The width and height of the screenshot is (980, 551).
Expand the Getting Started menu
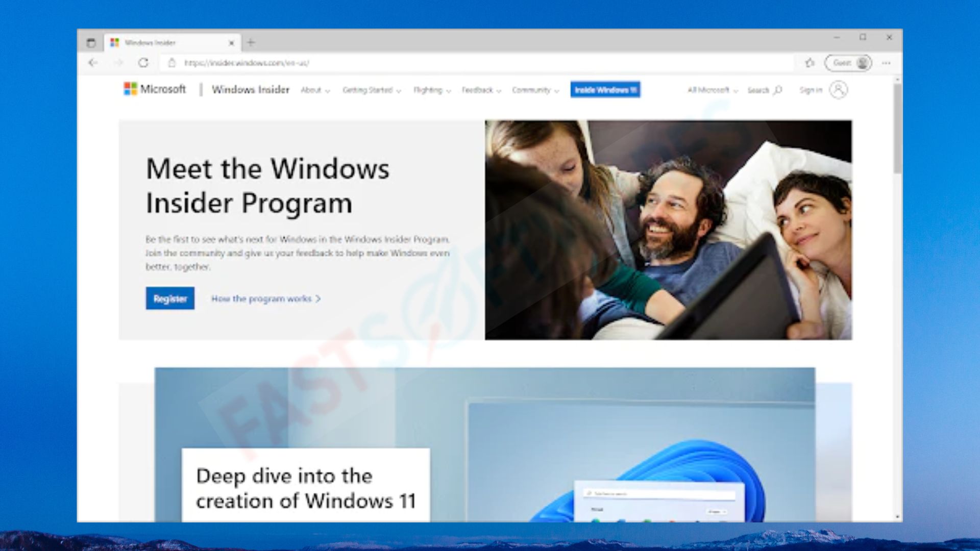372,90
